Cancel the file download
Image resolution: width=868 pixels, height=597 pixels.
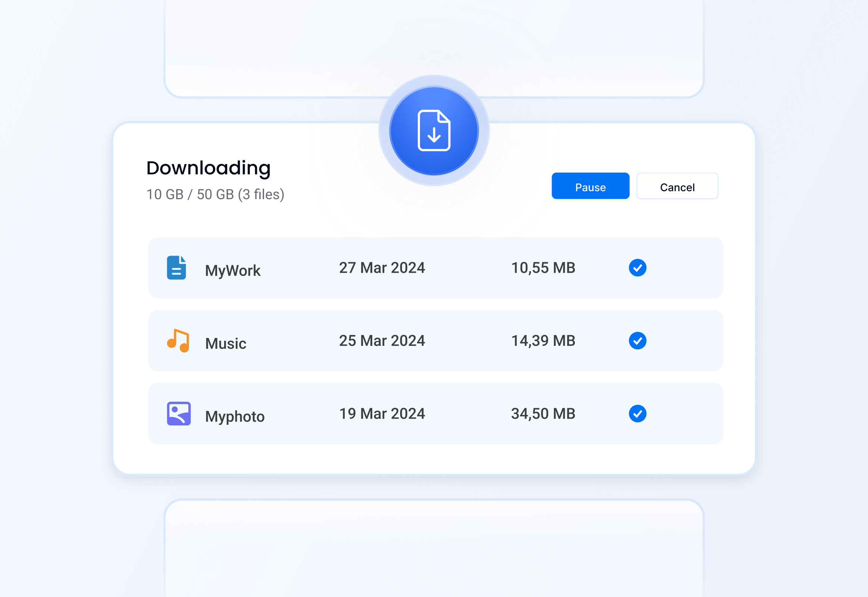[x=677, y=186]
